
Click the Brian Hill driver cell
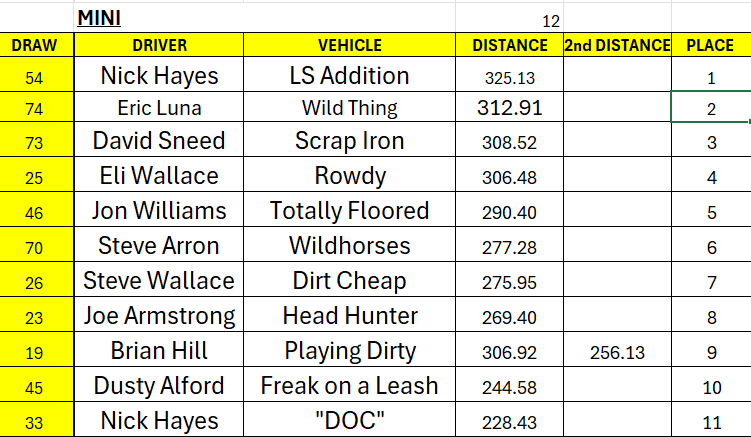pos(159,352)
